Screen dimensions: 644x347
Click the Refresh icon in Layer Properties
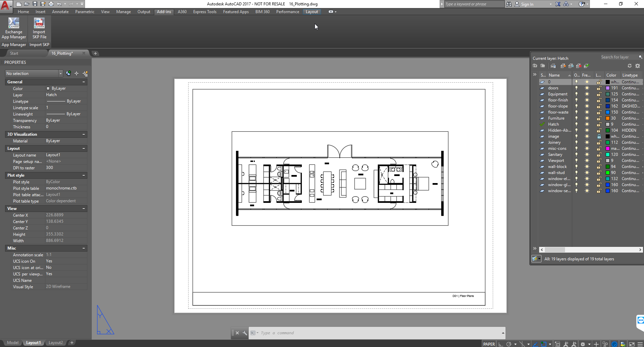tap(630, 66)
